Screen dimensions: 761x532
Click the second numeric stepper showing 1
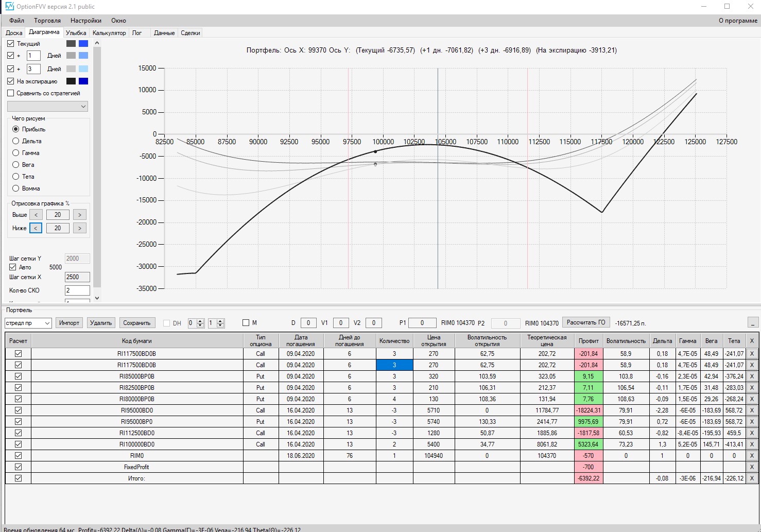[216, 323]
